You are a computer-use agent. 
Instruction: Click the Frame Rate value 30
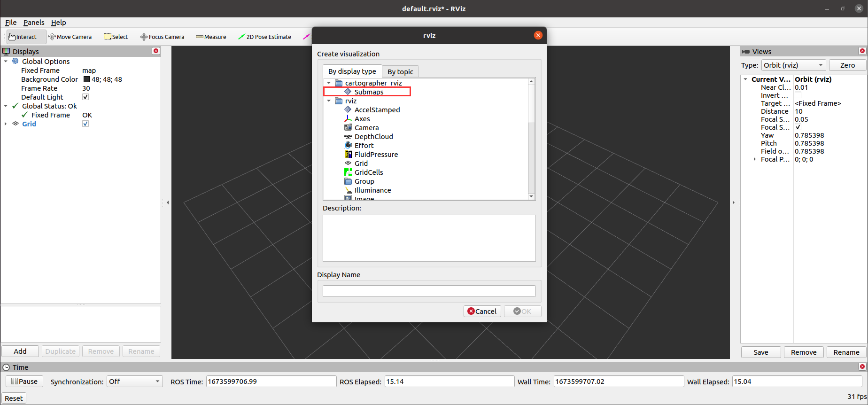[86, 88]
